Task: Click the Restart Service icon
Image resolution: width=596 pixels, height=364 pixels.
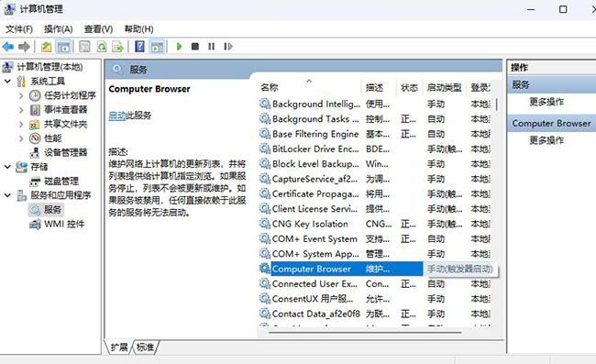Action: click(x=228, y=47)
